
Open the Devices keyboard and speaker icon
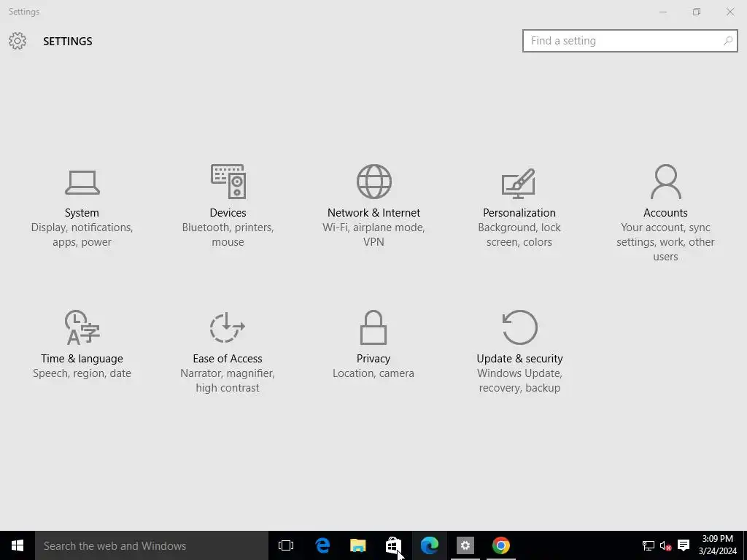coord(228,182)
